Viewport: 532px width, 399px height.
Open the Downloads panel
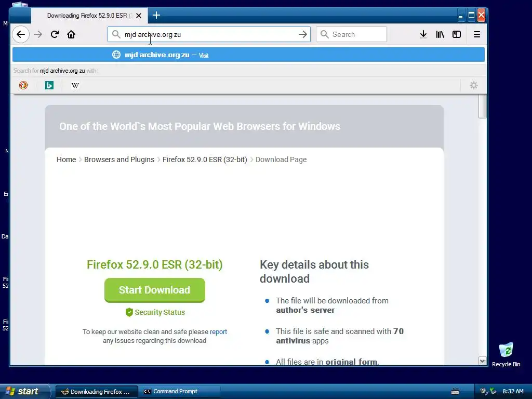[423, 34]
